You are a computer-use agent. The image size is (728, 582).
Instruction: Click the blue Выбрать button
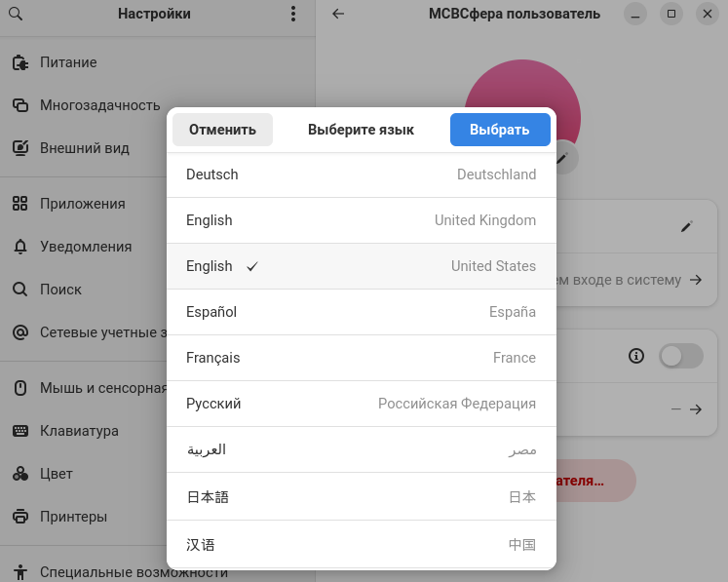(500, 130)
